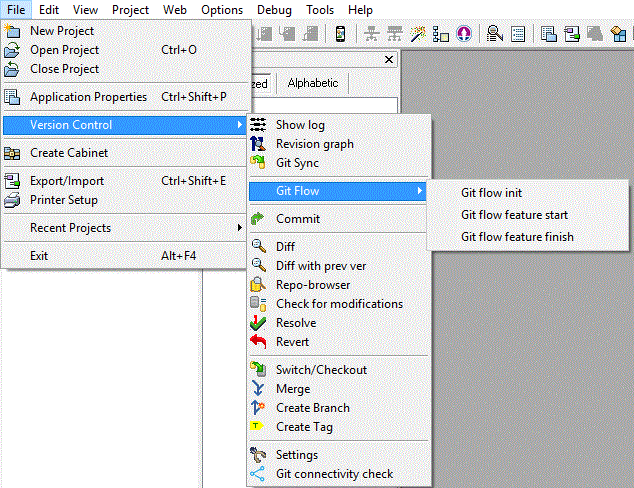Click the Printer Setup printer icon

pyautogui.click(x=12, y=200)
